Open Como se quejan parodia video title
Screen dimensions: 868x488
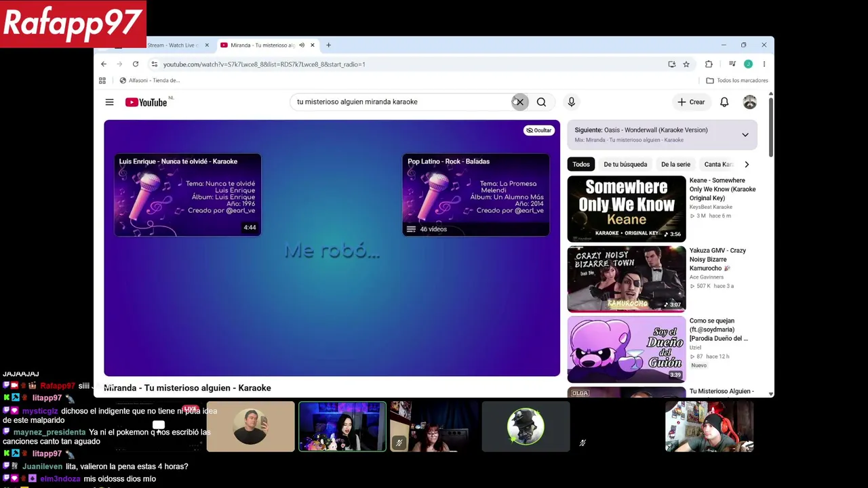[x=719, y=329]
